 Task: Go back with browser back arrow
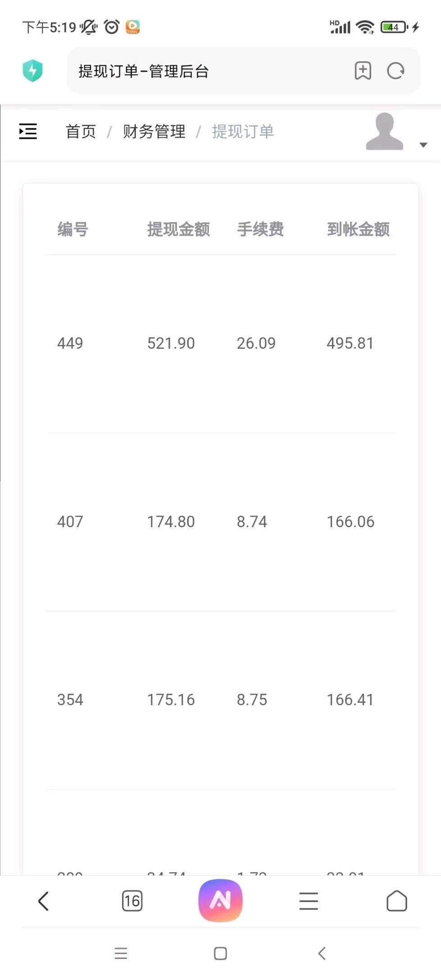pos(43,901)
